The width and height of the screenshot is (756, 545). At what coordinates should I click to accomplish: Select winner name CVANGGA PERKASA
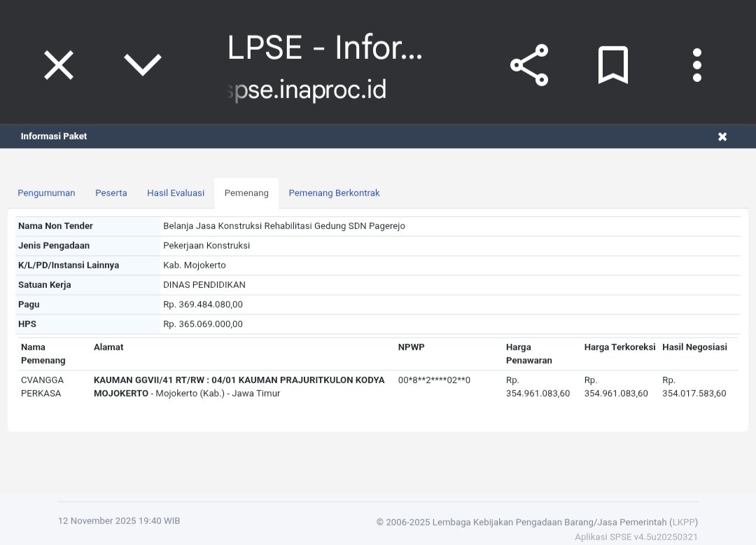pyautogui.click(x=42, y=386)
